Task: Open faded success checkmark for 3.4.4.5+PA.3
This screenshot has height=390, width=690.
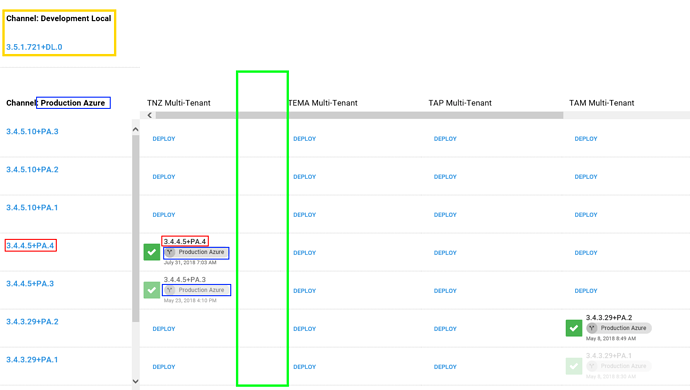Action: coord(152,290)
